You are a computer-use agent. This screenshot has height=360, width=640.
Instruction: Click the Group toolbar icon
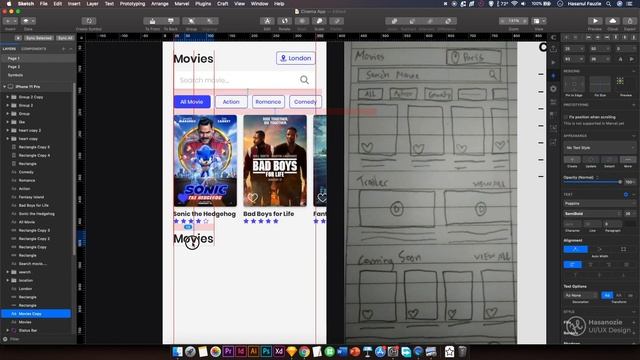click(x=191, y=21)
